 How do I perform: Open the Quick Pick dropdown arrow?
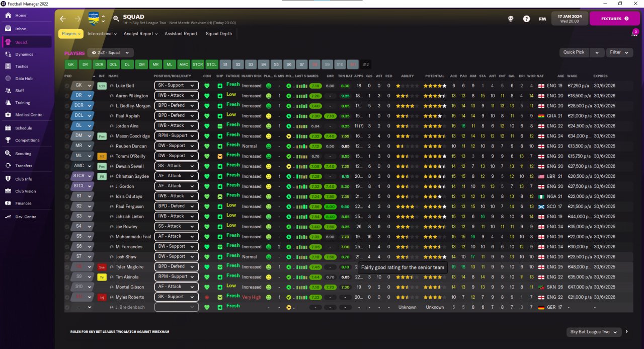tap(597, 52)
